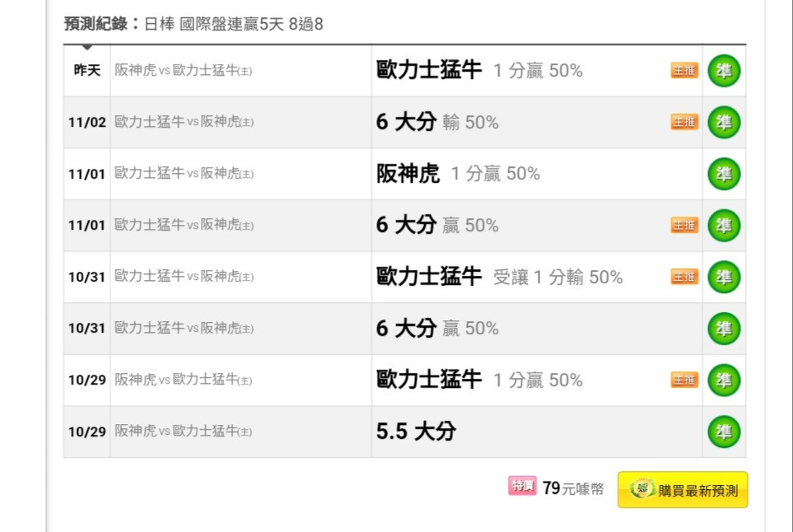793x532 pixels.
Task: Click the 預測紀錄 heading
Action: tap(96, 24)
